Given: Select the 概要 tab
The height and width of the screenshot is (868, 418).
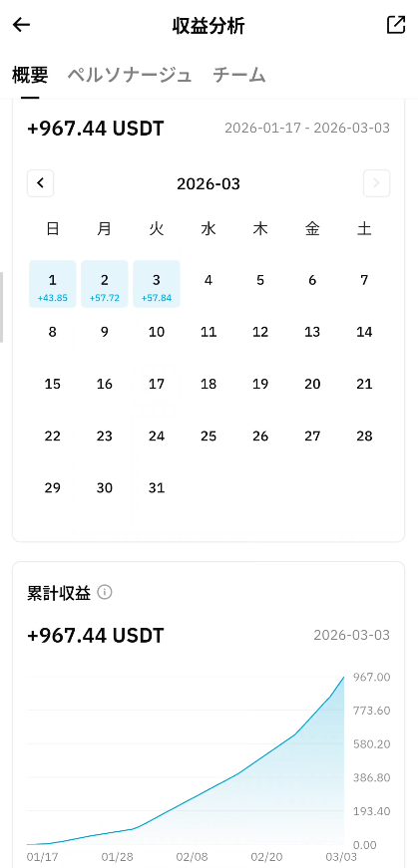Looking at the screenshot, I should [30, 75].
